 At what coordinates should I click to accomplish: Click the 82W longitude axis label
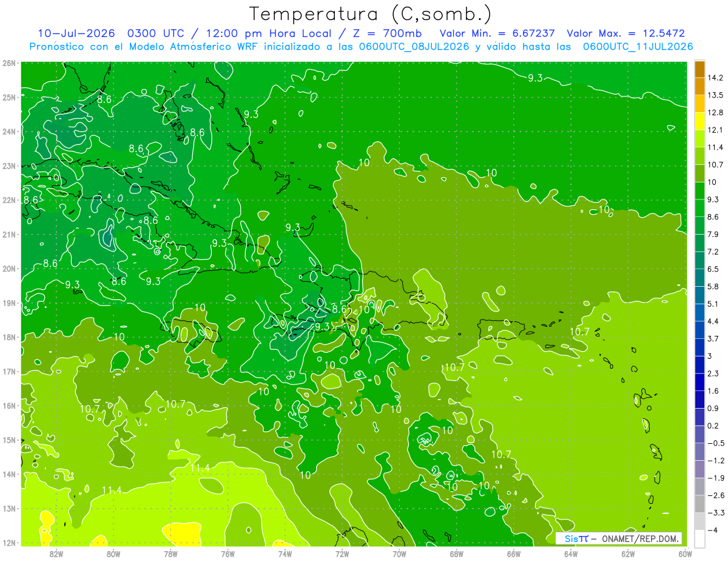(x=56, y=554)
